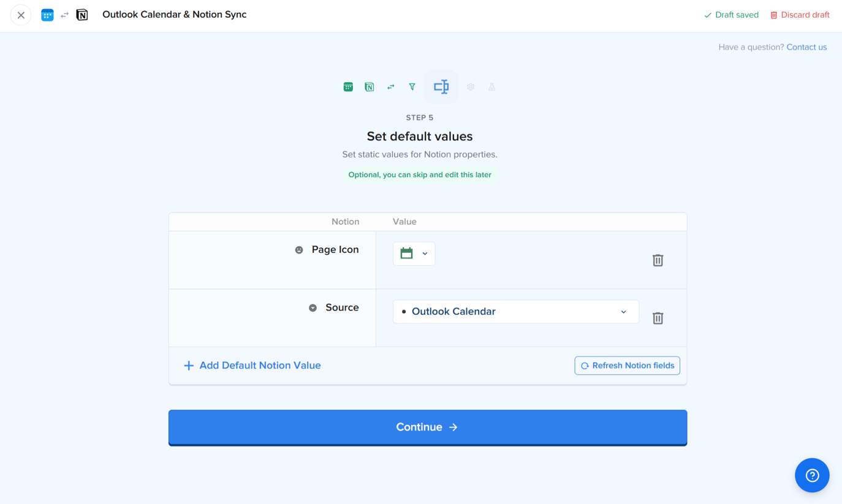Image resolution: width=842 pixels, height=504 pixels.
Task: Open the 'Contact us' link
Action: [x=806, y=47]
